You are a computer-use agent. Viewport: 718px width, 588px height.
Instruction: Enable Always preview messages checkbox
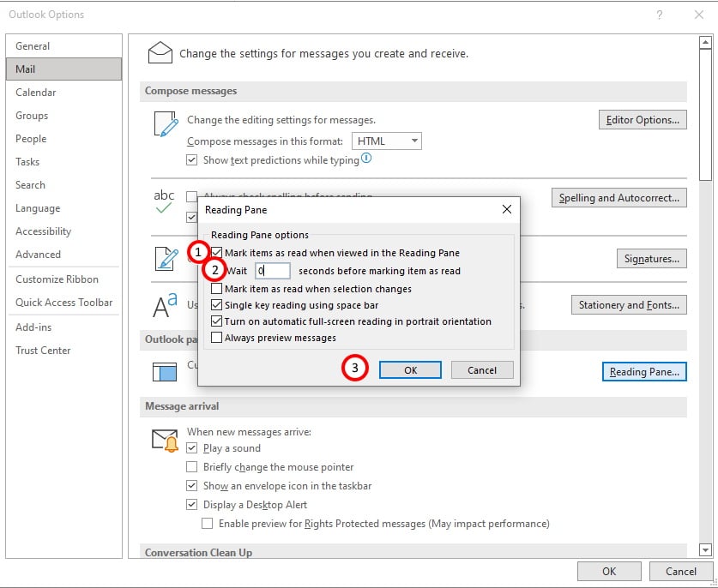click(217, 338)
